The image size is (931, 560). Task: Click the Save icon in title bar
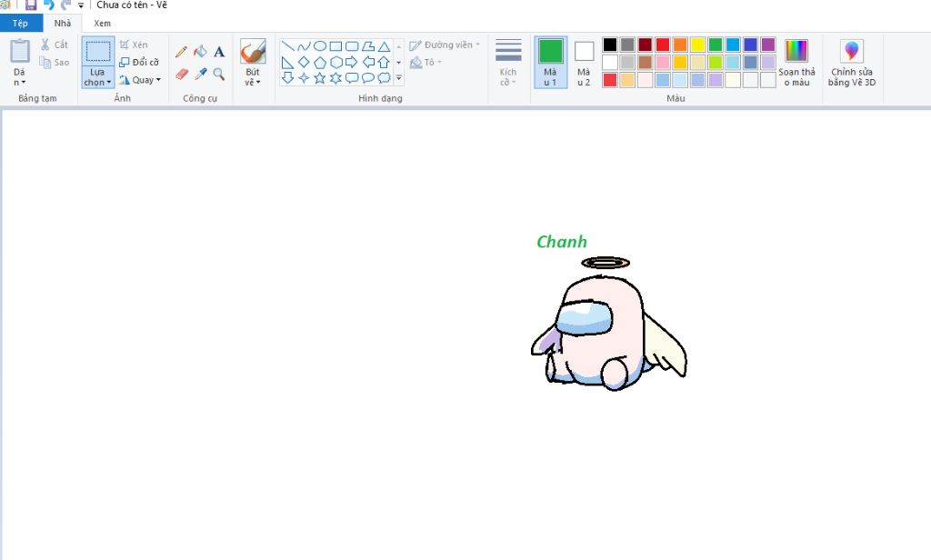click(x=31, y=5)
